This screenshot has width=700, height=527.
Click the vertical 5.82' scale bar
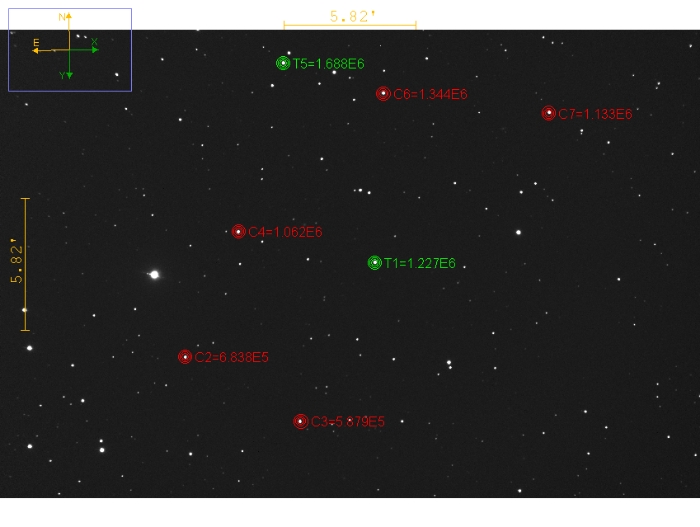tap(25, 264)
